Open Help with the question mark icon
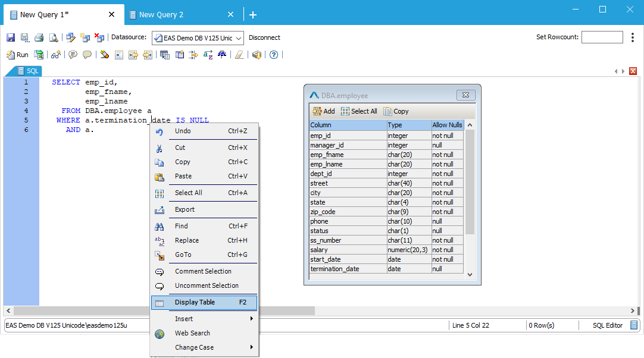The height and width of the screenshot is (358, 644). 274,55
